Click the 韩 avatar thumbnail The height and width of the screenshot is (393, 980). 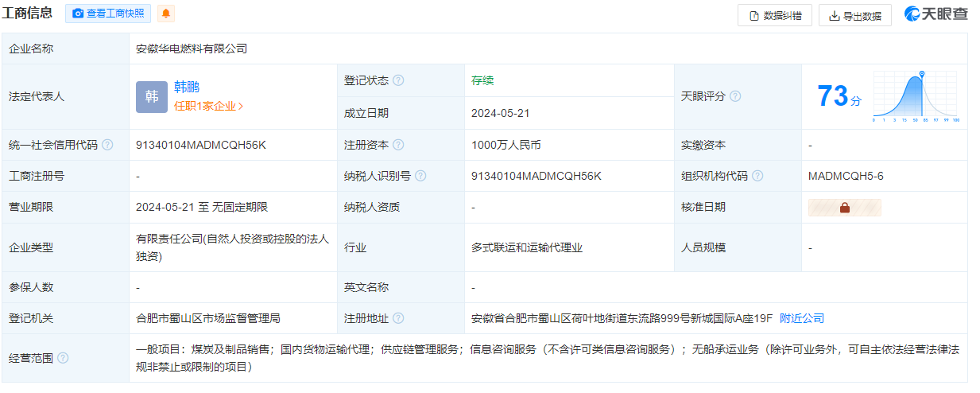click(152, 96)
